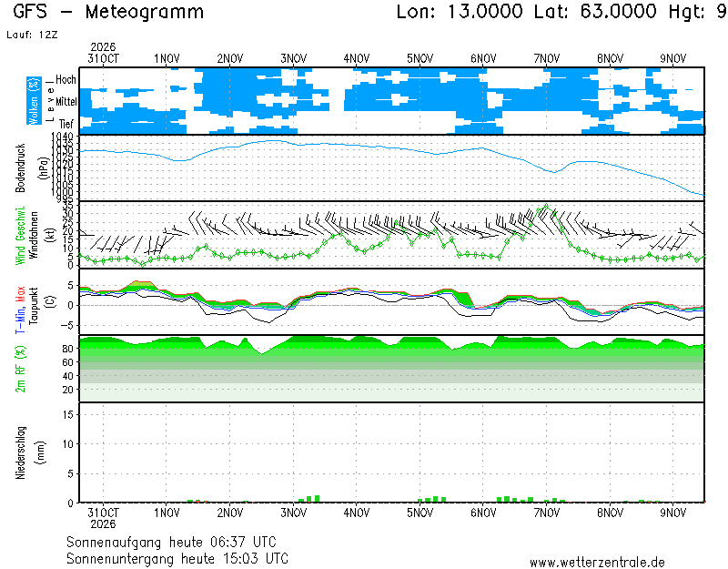Click the green 'Wind Geschwi.' axis label

click(20, 236)
